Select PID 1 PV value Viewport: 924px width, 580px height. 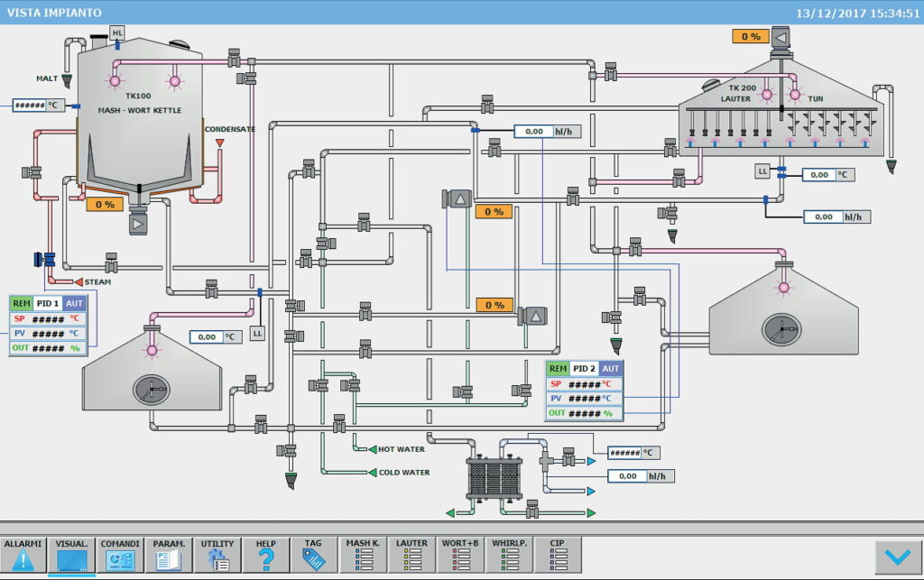click(x=49, y=333)
